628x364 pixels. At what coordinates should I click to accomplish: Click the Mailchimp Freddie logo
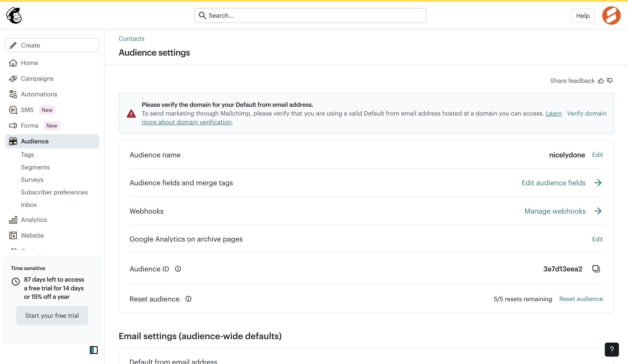(14, 15)
